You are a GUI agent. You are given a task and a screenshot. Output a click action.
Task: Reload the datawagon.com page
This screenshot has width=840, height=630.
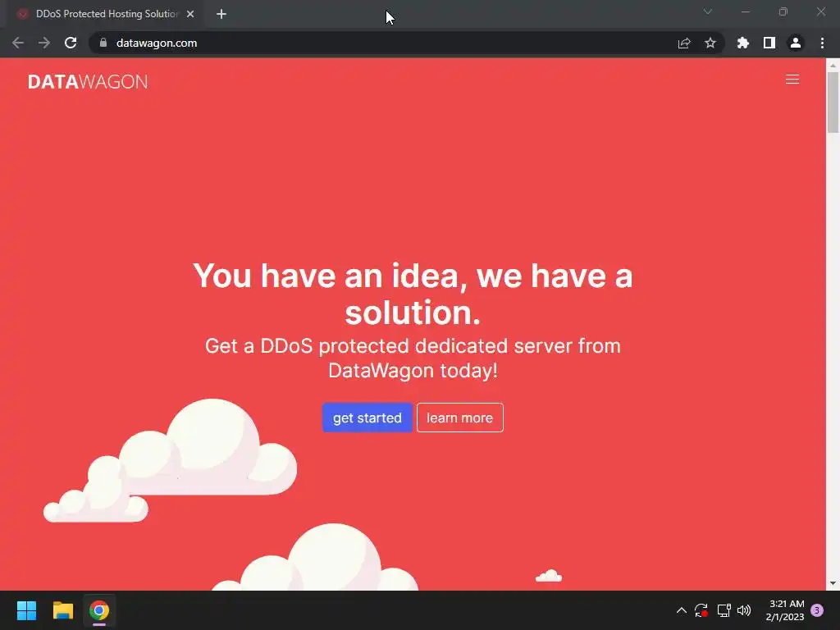71,43
